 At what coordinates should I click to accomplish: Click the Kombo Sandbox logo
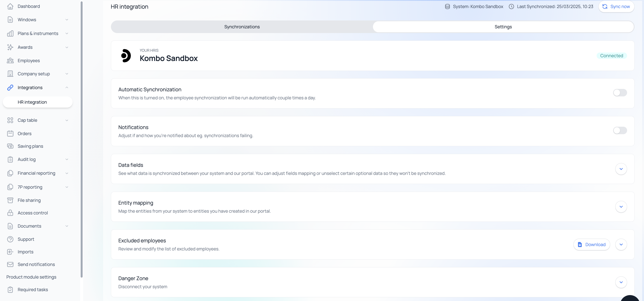point(126,55)
